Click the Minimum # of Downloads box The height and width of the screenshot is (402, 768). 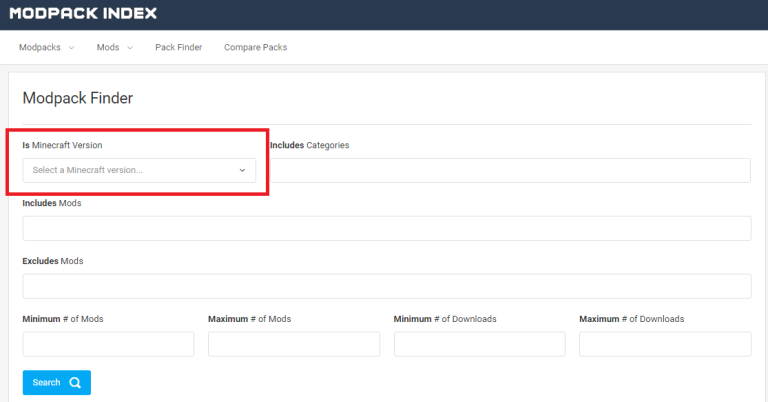[x=480, y=344]
